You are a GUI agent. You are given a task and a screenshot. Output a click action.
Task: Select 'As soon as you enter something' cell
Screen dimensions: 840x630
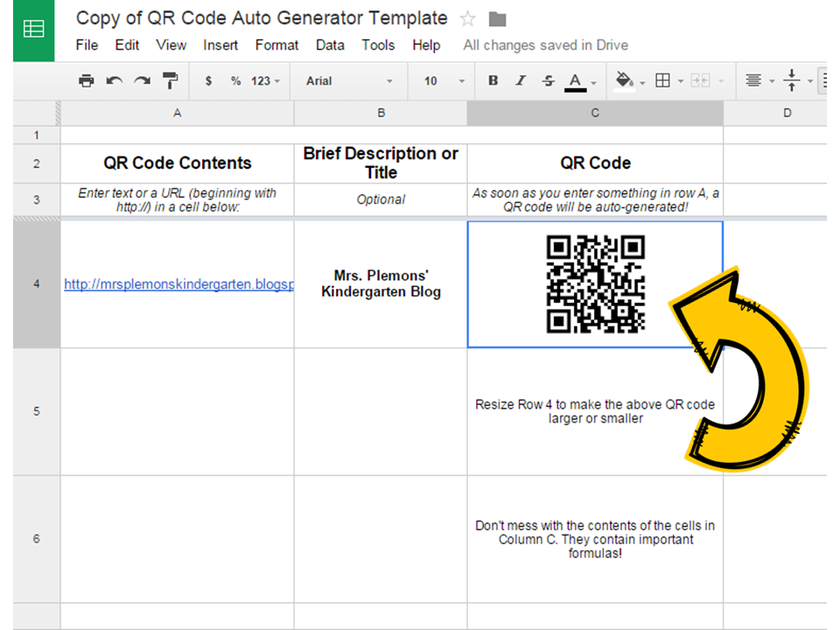595,199
